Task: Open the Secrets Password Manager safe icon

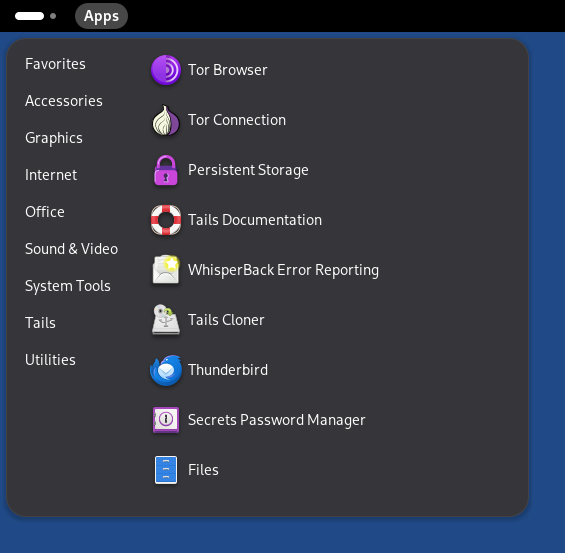Action: click(166, 420)
